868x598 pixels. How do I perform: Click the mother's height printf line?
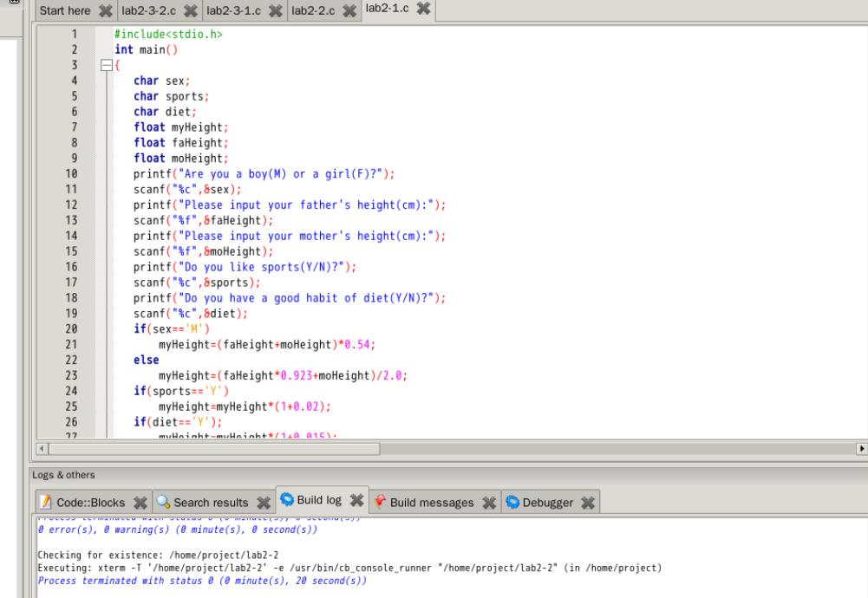click(x=290, y=236)
